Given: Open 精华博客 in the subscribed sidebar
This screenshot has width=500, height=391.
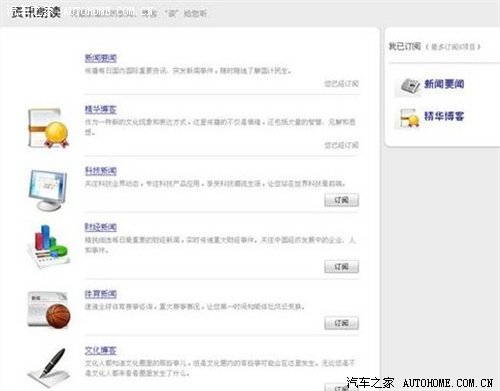Looking at the screenshot, I should (444, 116).
